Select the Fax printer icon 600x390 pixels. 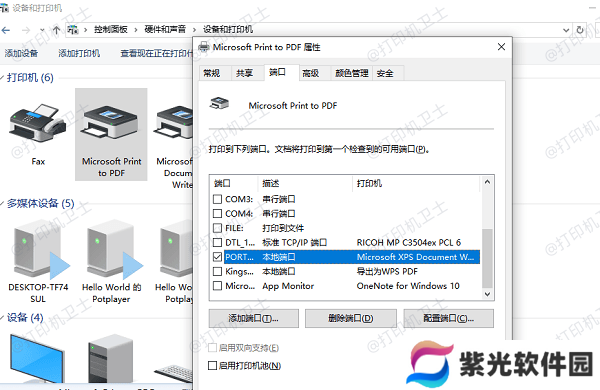click(x=38, y=123)
